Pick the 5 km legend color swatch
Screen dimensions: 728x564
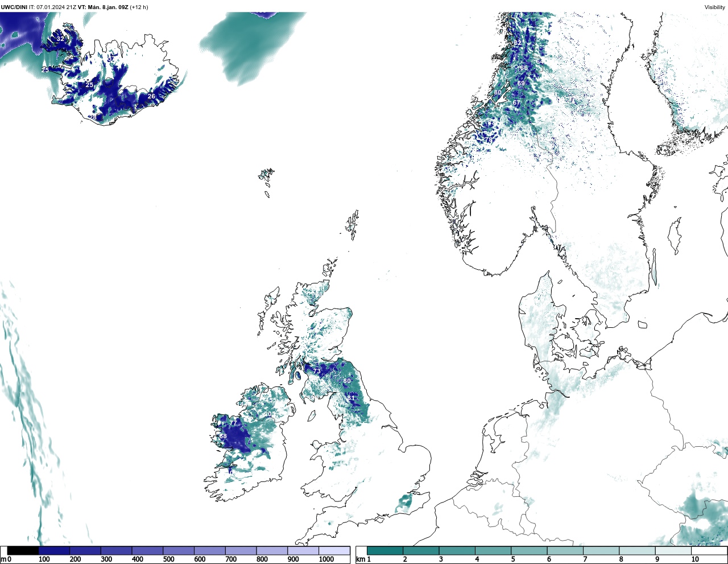point(529,551)
